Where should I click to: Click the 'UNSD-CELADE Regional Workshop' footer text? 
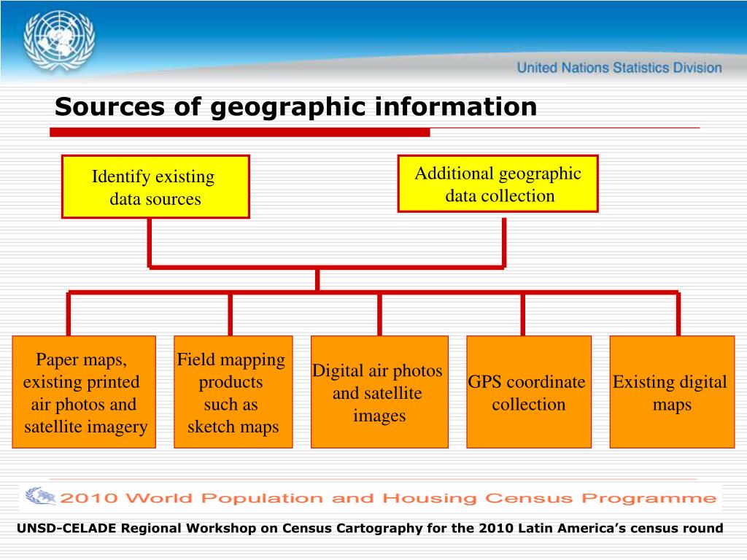pyautogui.click(x=370, y=529)
